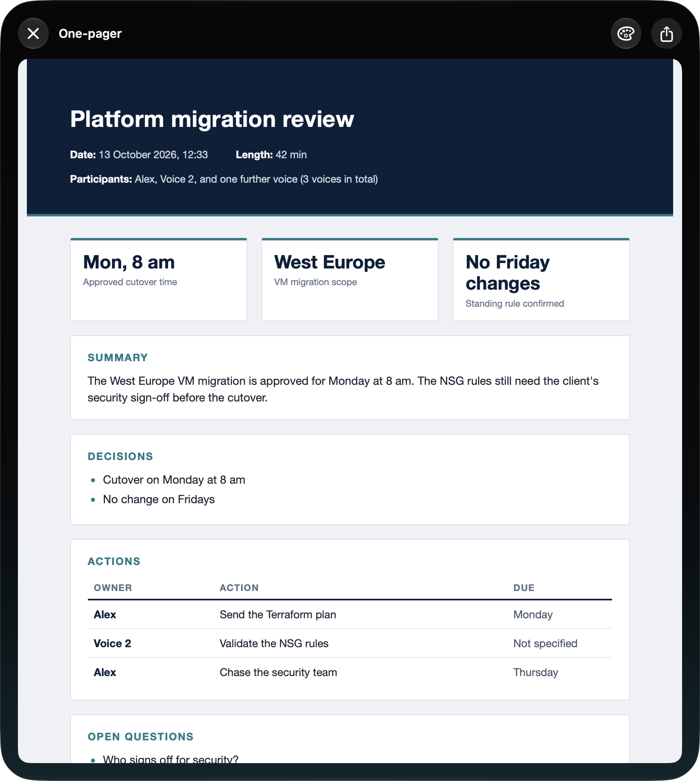
Task: Select the Mon, 8 am stat card
Action: (159, 279)
